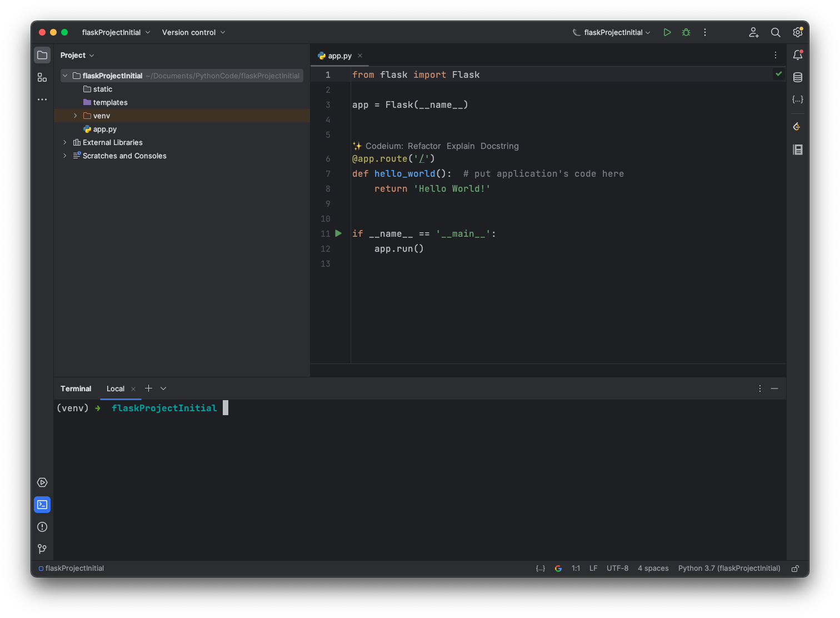
Task: Expand External Libraries node
Action: (x=65, y=142)
